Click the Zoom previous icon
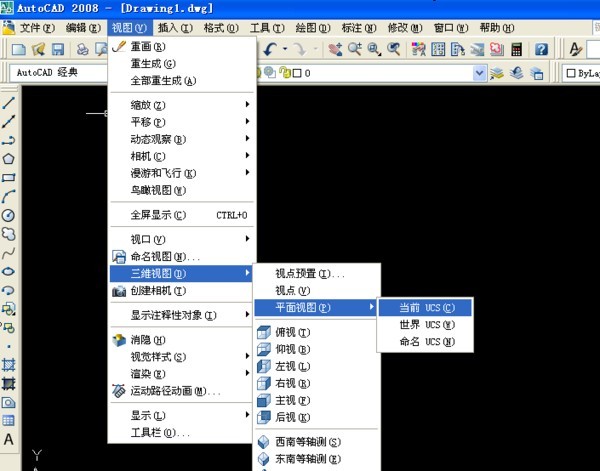Image resolution: width=600 pixels, height=471 pixels. pyautogui.click(x=394, y=49)
